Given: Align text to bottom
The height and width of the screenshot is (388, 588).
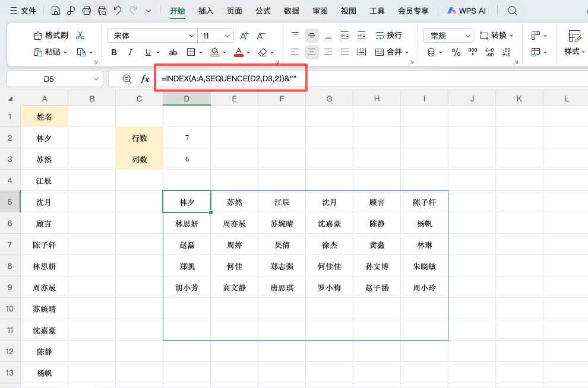Looking at the screenshot, I should (x=328, y=36).
